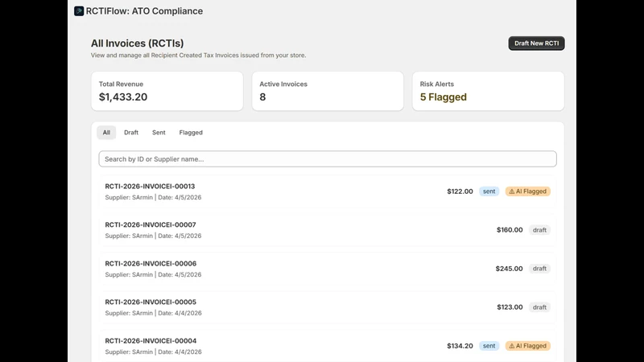The height and width of the screenshot is (362, 644).
Task: Click supplier and date line of invoice 00005
Action: tap(153, 313)
